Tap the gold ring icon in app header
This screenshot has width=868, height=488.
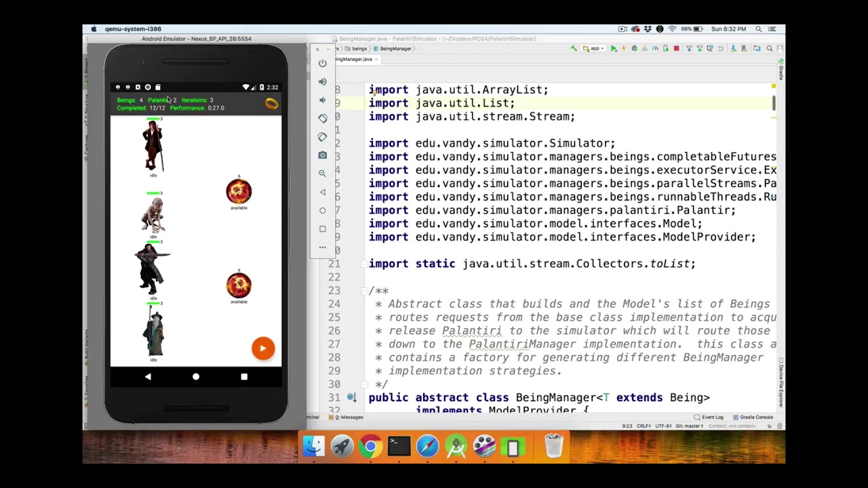pos(271,104)
